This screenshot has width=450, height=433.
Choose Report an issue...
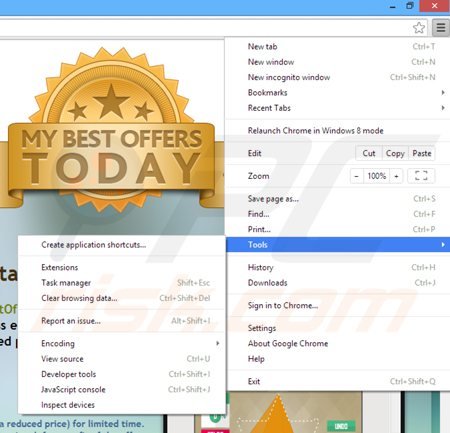click(122, 321)
